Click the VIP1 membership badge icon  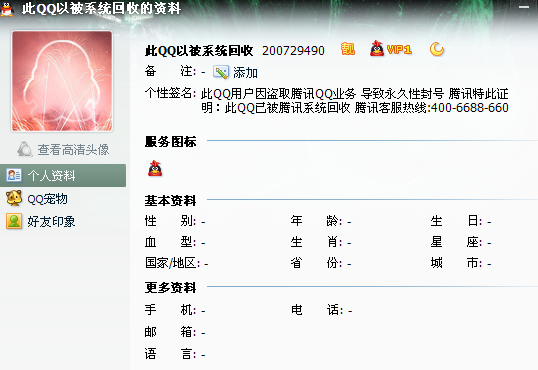pyautogui.click(x=390, y=49)
